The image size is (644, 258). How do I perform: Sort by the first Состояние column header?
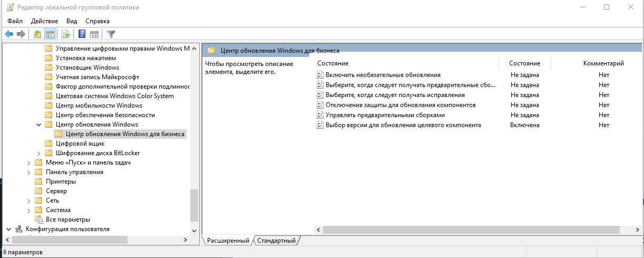(407, 63)
